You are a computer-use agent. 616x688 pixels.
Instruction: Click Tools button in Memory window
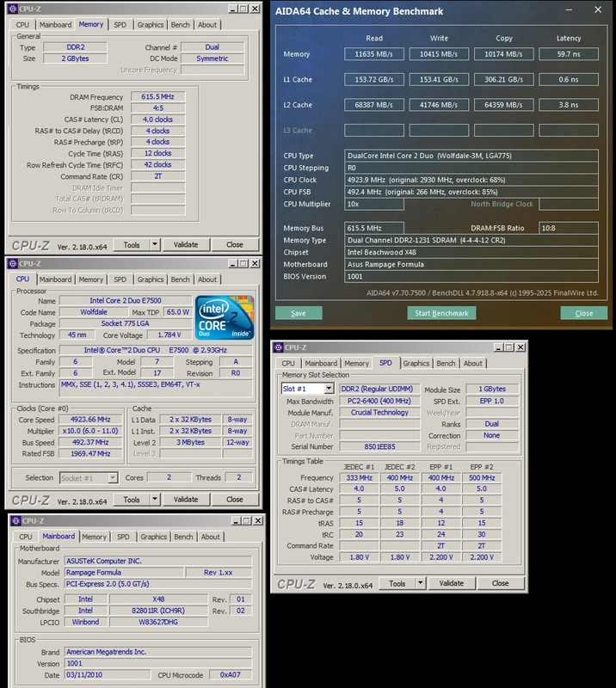[132, 244]
